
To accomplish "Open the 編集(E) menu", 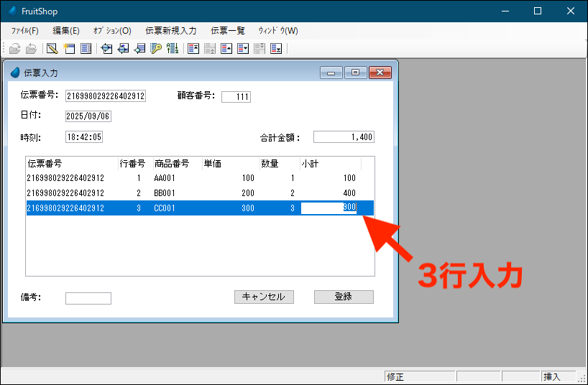I will point(66,31).
